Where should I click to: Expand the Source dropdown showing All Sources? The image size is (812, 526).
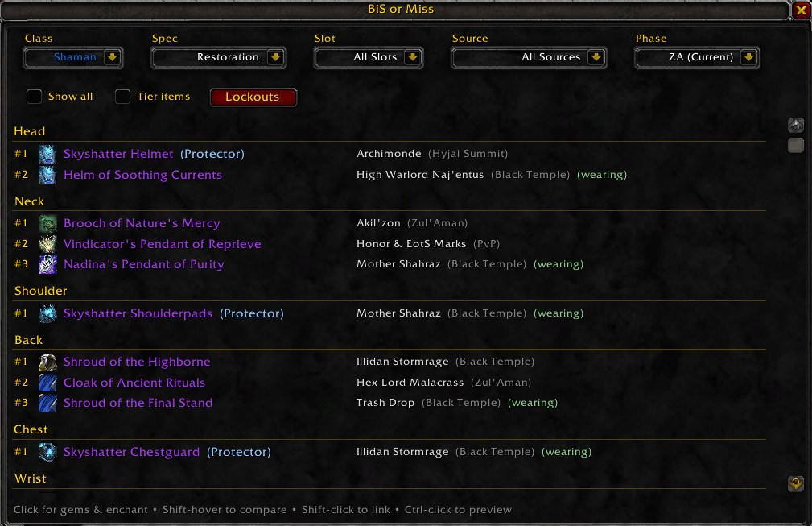pos(529,57)
